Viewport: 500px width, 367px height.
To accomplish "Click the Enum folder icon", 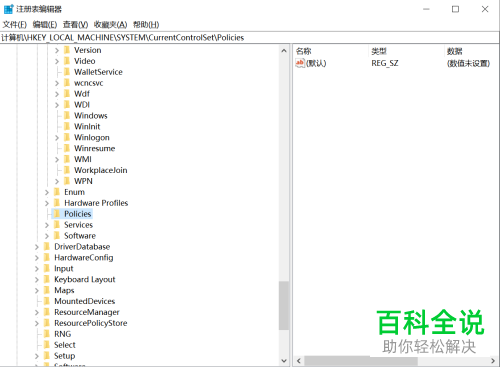I will (x=57, y=192).
